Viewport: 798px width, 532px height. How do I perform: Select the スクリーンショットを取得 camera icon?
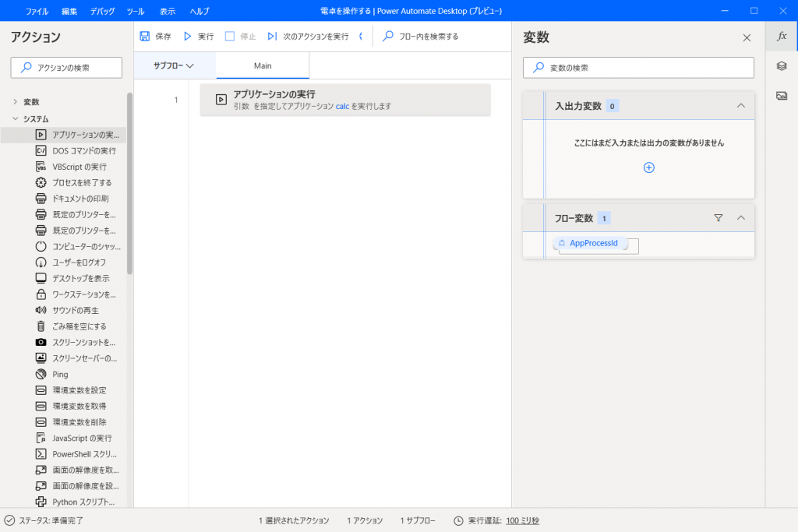pyautogui.click(x=41, y=342)
